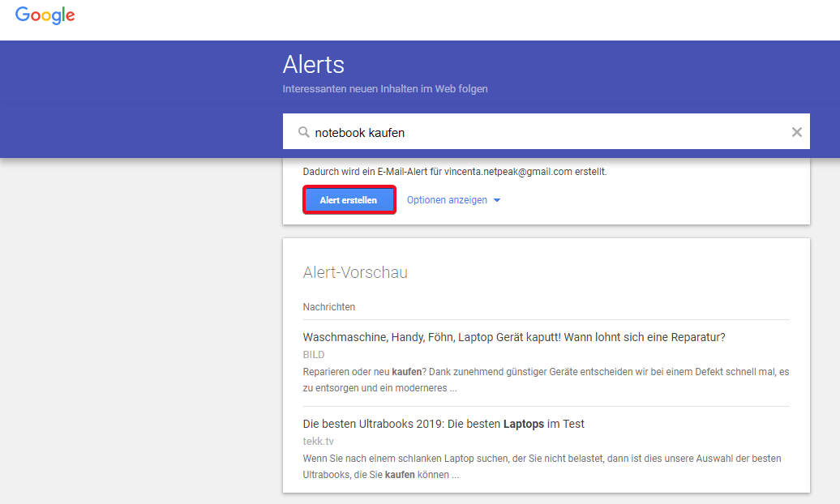Click the snippet starting 'Wenn Sie nach einem schlanken Laptop'
The image size is (840, 504).
542,467
